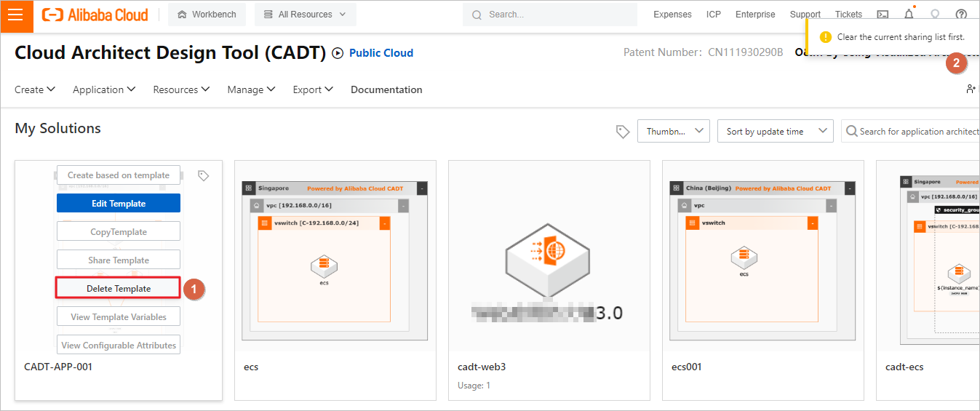This screenshot has width=980, height=411.
Task: Click the Alibaba Cloud logo
Action: (95, 15)
